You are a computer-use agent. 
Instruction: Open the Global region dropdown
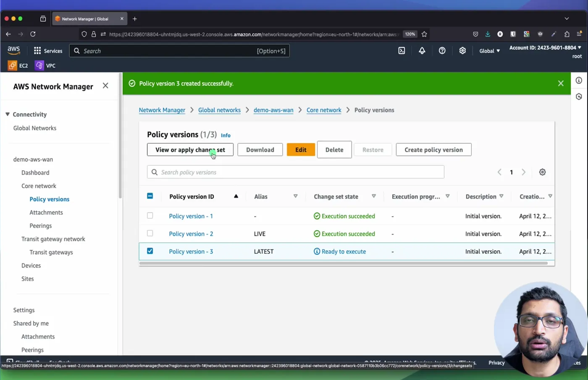click(x=490, y=51)
